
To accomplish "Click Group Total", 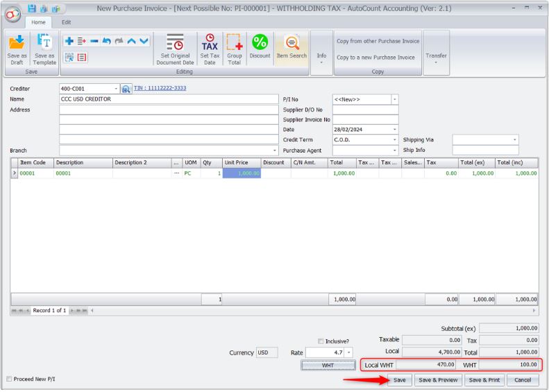I will (234, 49).
